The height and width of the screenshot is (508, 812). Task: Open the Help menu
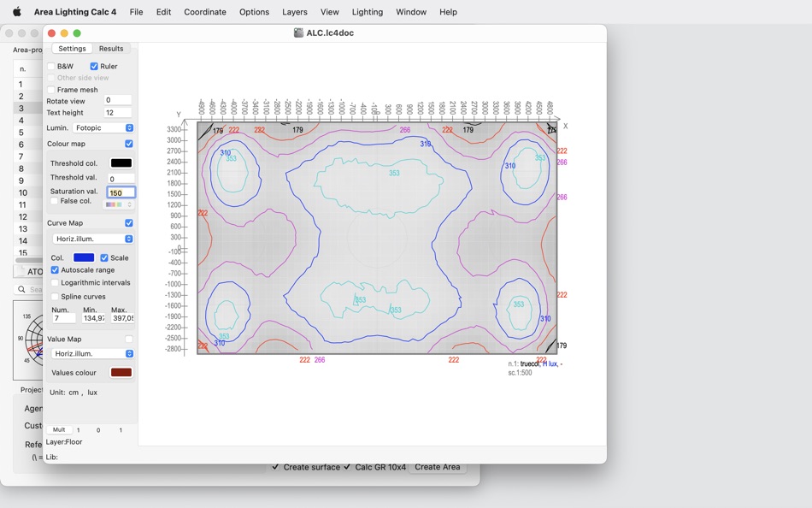pos(449,12)
